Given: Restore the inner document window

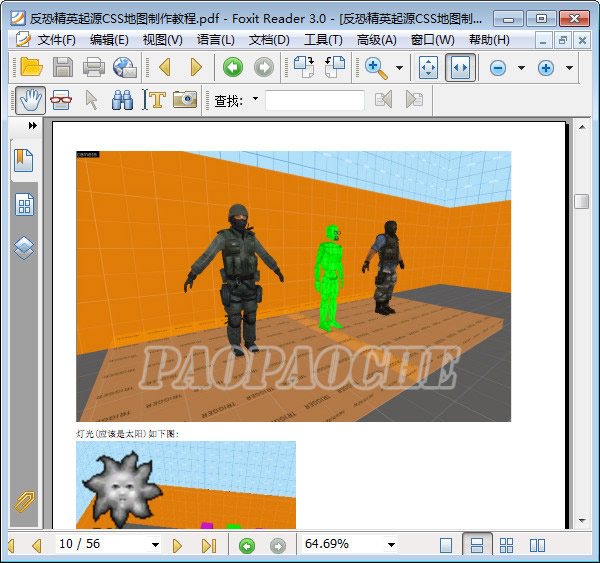Looking at the screenshot, I should coord(562,40).
